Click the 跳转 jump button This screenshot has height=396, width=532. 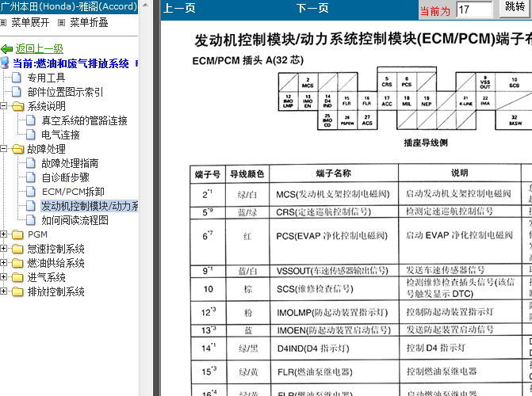(x=515, y=7)
